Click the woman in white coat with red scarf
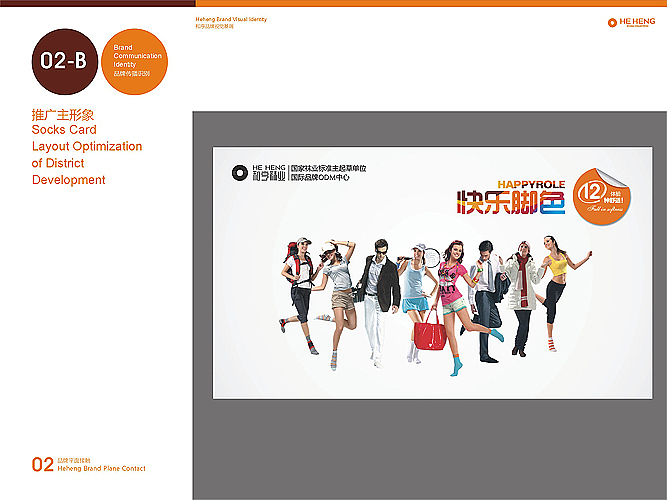Image resolution: width=667 pixels, height=500 pixels. [x=523, y=298]
